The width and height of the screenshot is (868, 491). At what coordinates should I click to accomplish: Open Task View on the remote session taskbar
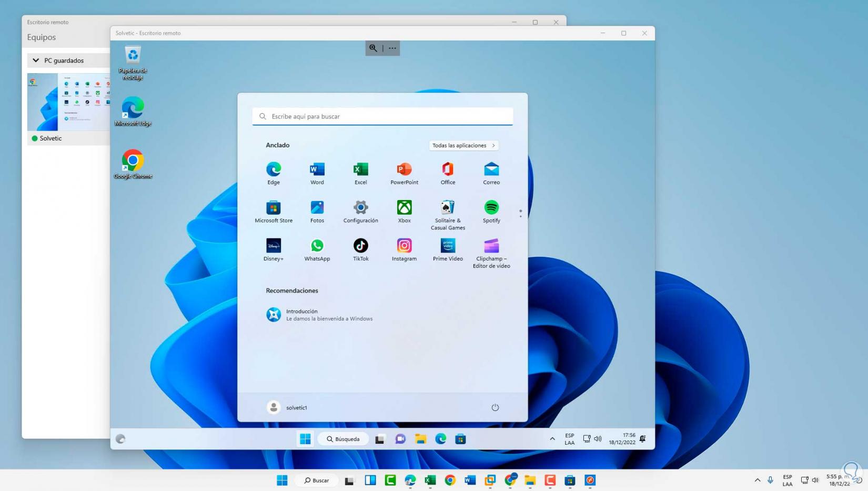click(x=380, y=439)
